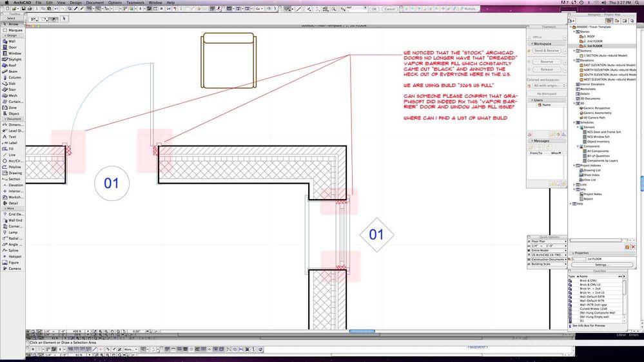Screen dimensions: 644x362
Task: Select the Object tool
Action: click(12, 114)
